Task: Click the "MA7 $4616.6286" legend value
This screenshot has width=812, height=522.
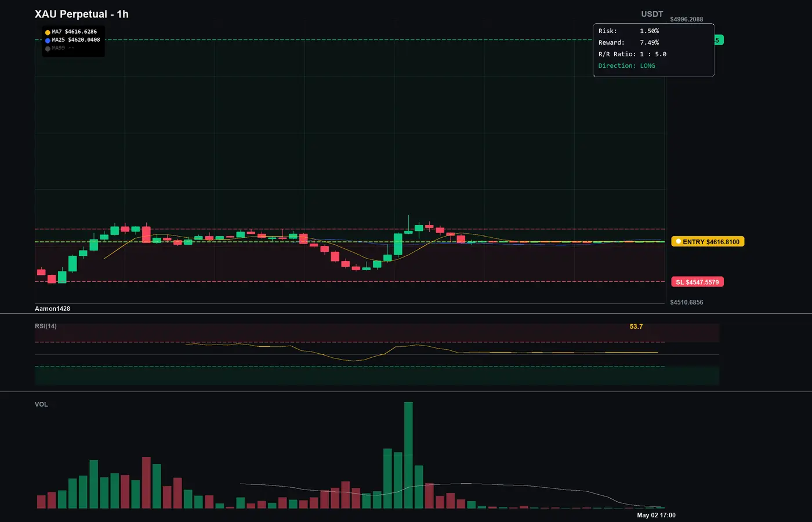Action: (74, 32)
